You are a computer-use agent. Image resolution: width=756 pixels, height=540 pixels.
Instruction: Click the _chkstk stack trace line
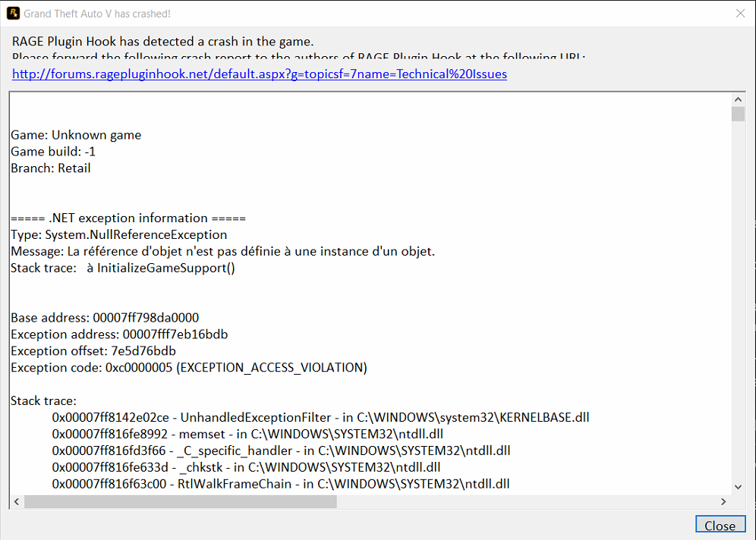click(246, 467)
